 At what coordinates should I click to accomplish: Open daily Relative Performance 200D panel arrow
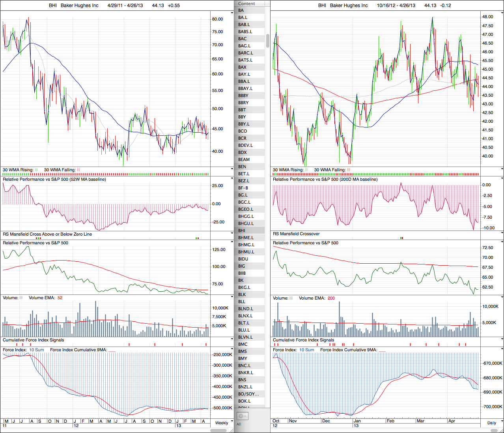pyautogui.click(x=502, y=178)
